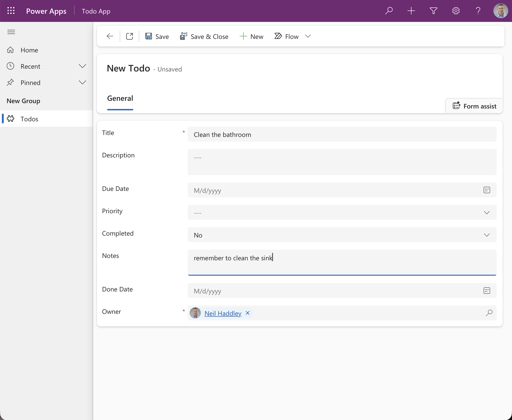Open Todos in the sidebar

coord(46,119)
